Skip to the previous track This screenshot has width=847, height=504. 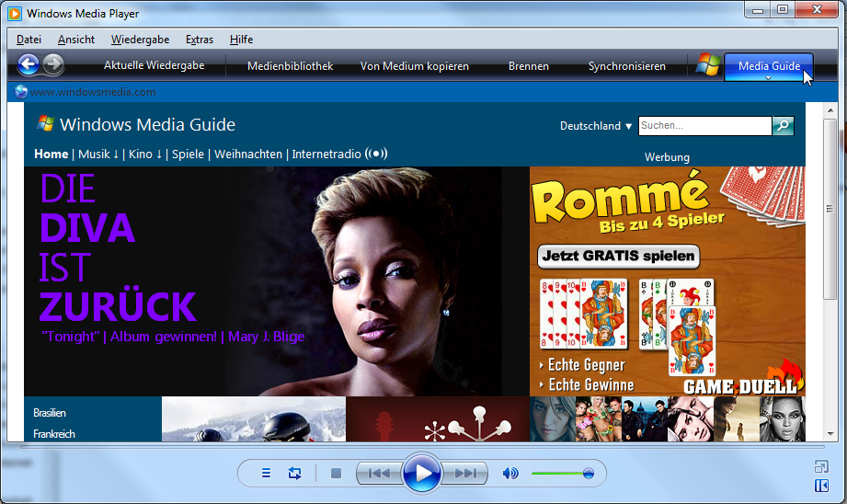[379, 474]
